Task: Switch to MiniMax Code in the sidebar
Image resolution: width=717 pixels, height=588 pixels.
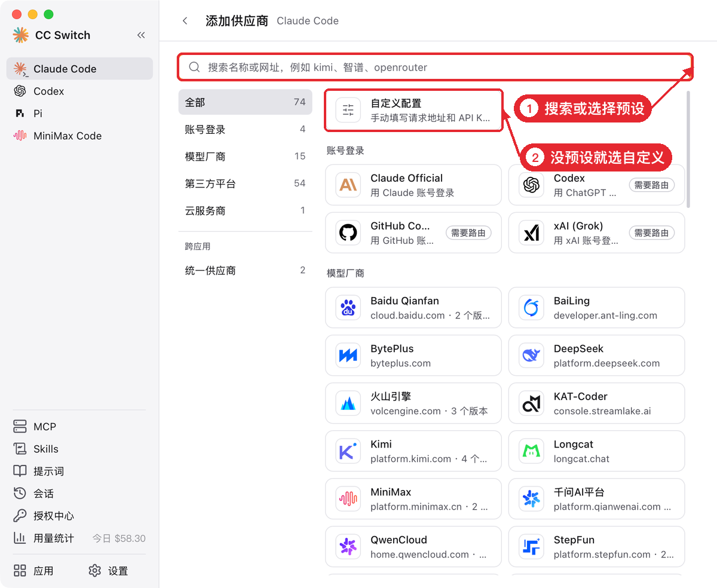Action: 79,136
